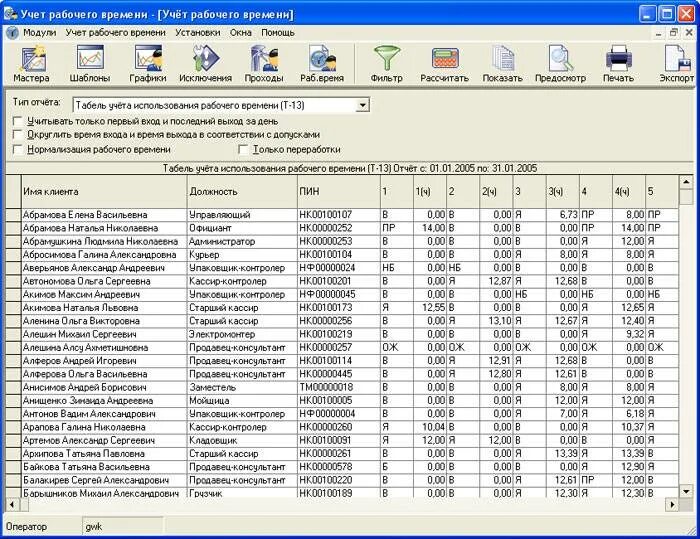Click the row selector beside Артемов Александр Сергеевич
Viewport: 700px width, 539px height.
click(x=13, y=440)
